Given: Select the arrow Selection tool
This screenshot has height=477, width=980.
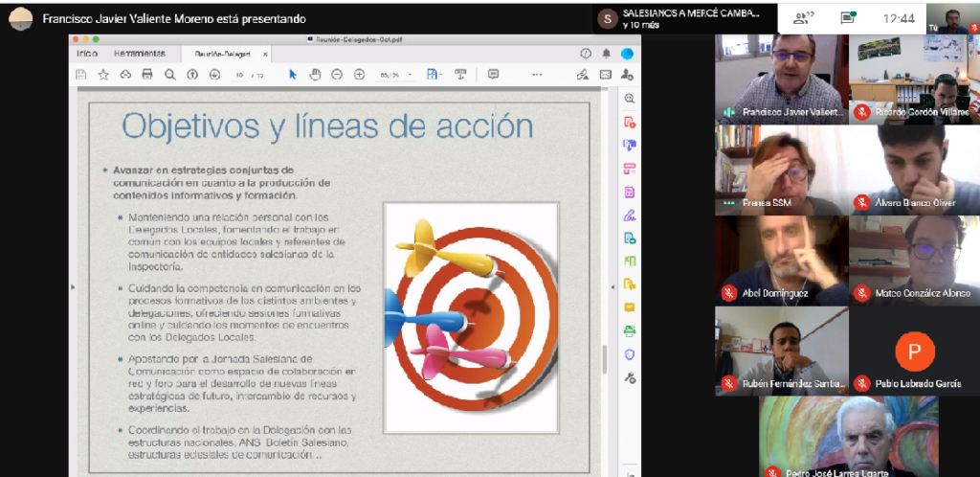Looking at the screenshot, I should [x=293, y=75].
